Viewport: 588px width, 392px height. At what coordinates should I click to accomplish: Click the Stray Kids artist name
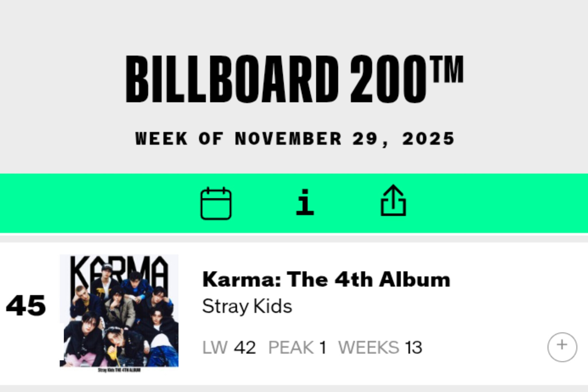pos(247,306)
